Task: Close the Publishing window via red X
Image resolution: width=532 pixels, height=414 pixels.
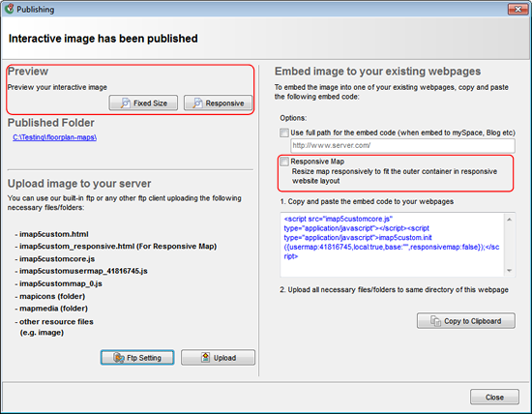Action: [517, 9]
